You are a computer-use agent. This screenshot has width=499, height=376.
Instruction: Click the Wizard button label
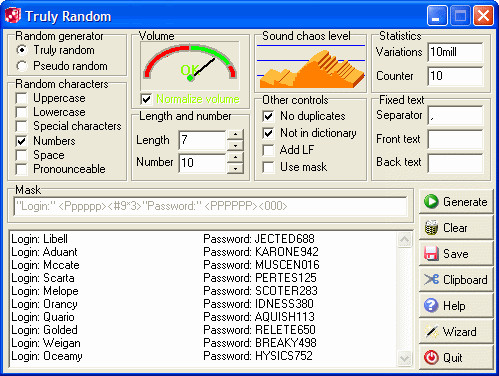coord(460,332)
